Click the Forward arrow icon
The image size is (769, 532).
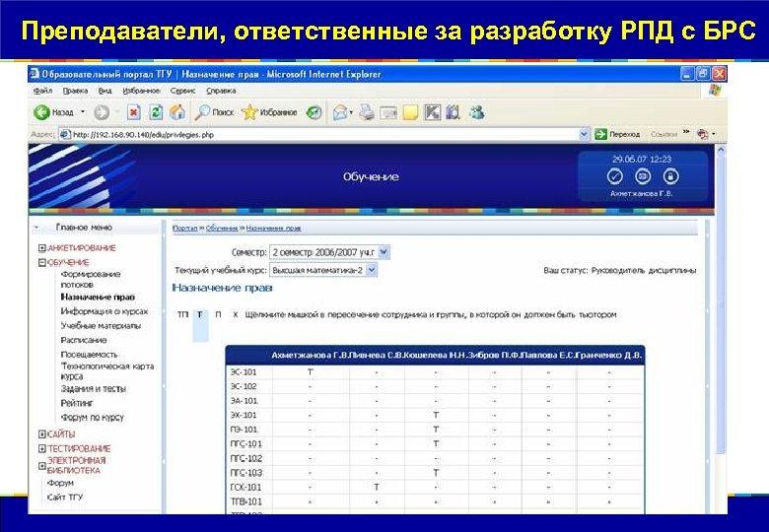[102, 112]
